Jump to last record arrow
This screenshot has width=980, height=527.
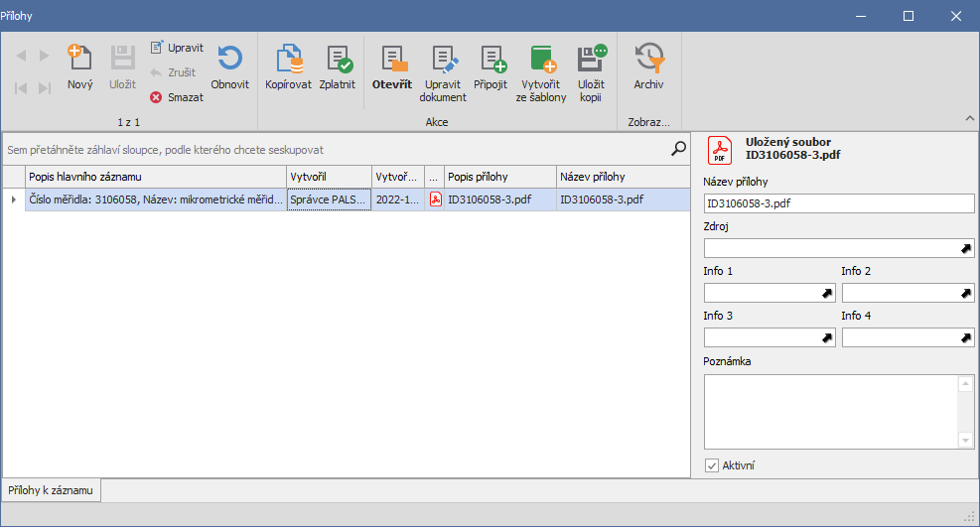pyautogui.click(x=44, y=88)
